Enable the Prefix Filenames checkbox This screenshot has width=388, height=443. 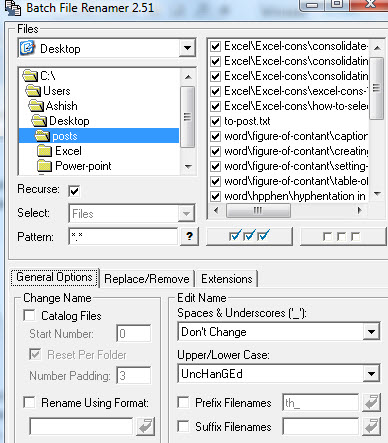[x=183, y=402]
